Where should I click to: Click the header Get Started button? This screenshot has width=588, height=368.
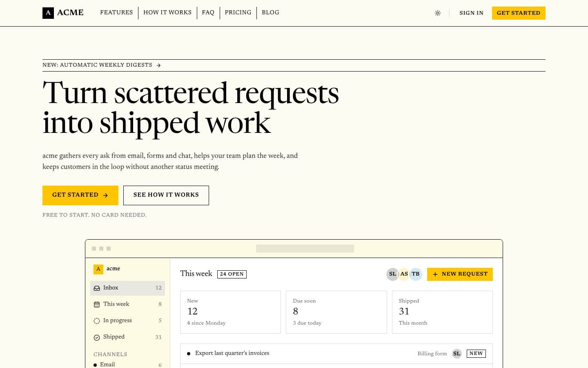click(519, 13)
